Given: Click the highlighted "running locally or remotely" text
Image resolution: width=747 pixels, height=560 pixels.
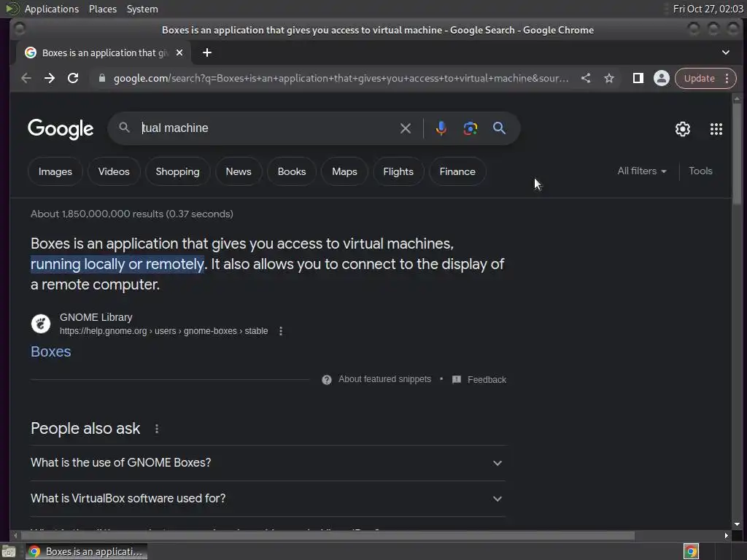Looking at the screenshot, I should click(117, 264).
